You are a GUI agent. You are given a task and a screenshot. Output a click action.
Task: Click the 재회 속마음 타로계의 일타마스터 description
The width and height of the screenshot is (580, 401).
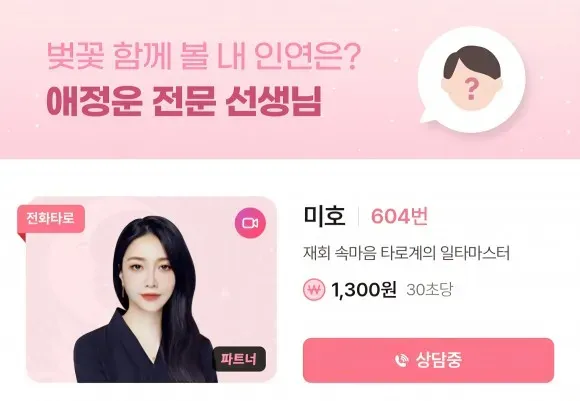pos(407,254)
